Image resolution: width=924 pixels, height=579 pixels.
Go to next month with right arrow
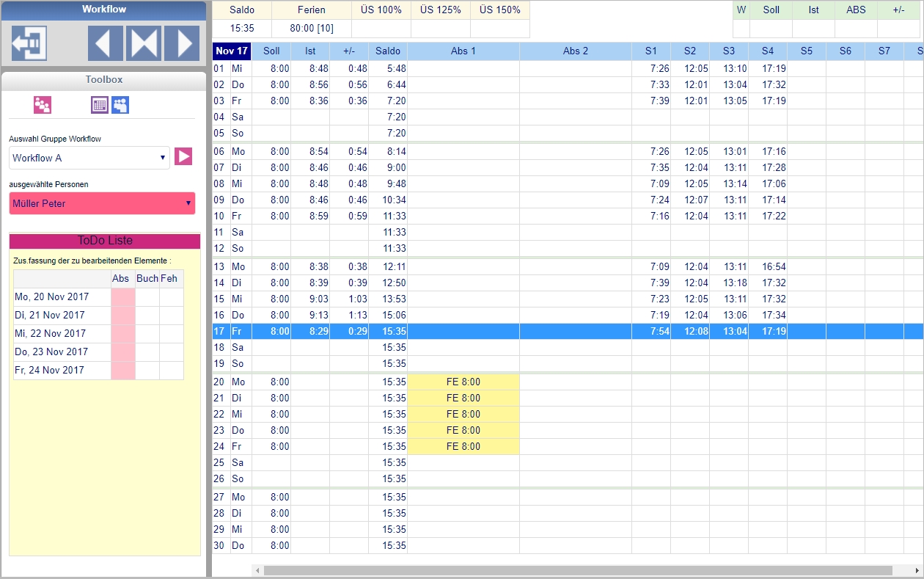click(x=182, y=43)
